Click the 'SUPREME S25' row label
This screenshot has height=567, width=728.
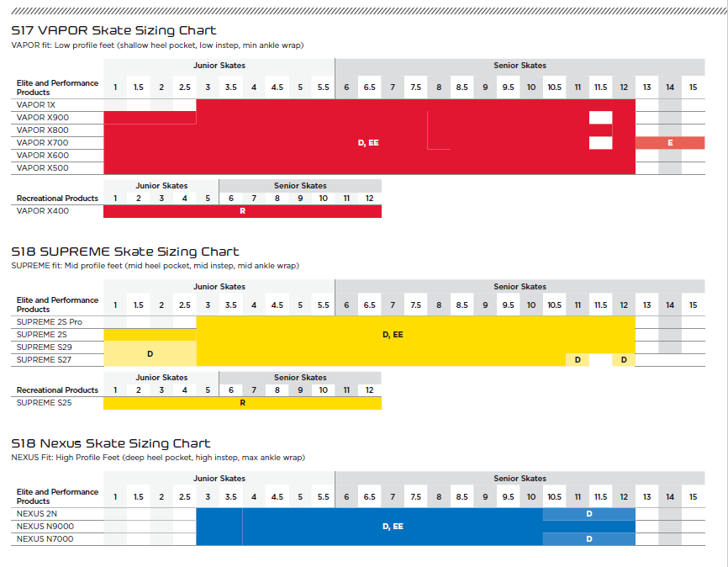click(x=44, y=403)
